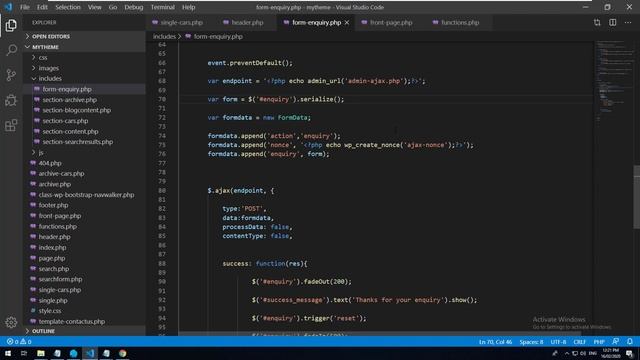Open section-blogcontent.php file
Viewport: 640px width, 360px height.
click(x=77, y=110)
